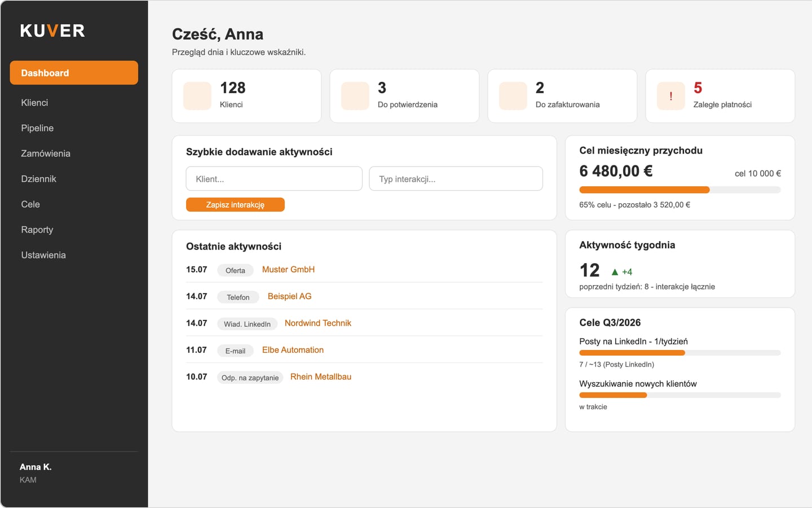Click the Odp. na zapytanie tag
This screenshot has height=508, width=812.
[x=250, y=378]
